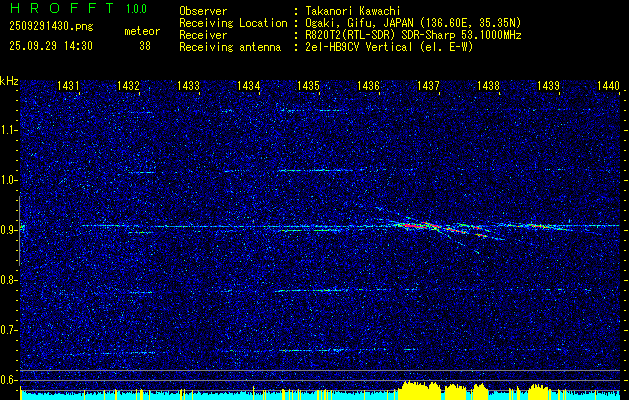Click the Ogaki, Gifu, JAPAN location text

coord(413,23)
